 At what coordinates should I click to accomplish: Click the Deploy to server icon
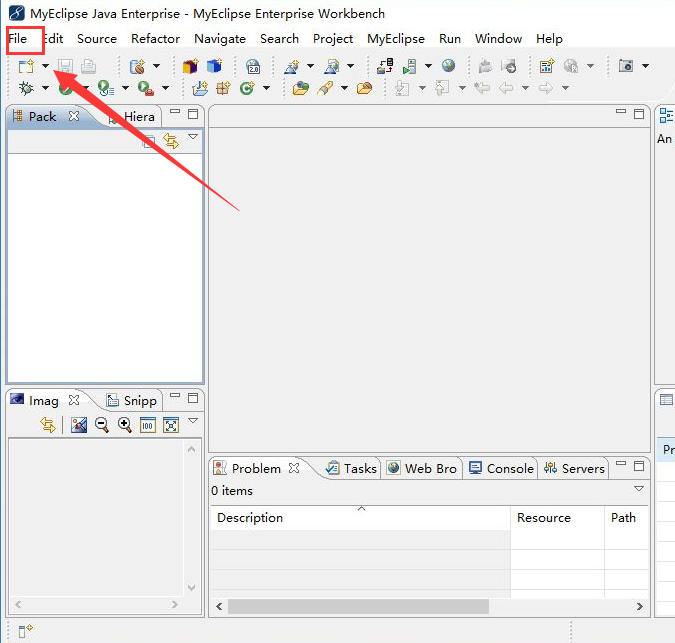(x=385, y=66)
